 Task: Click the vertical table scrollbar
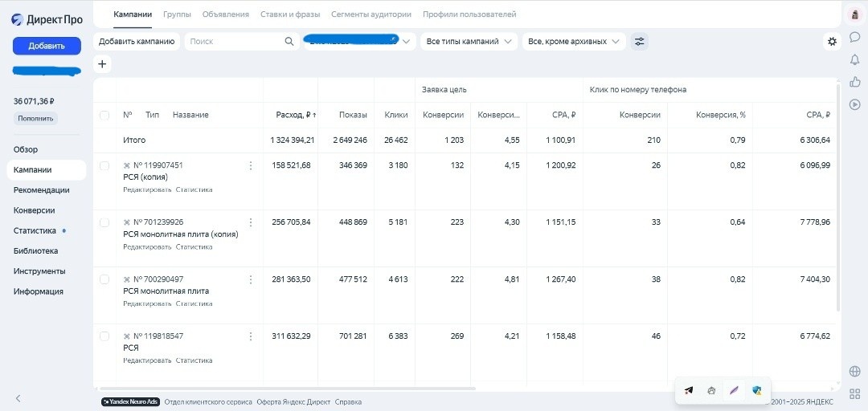pos(838,197)
